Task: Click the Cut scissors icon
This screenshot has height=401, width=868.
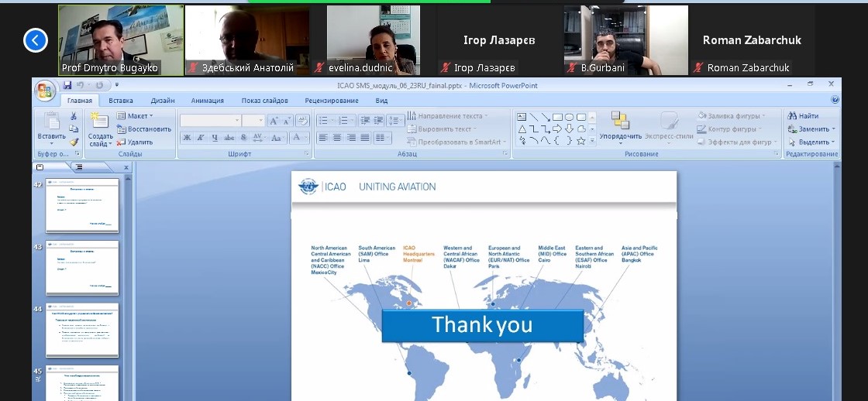Action: coord(74,116)
